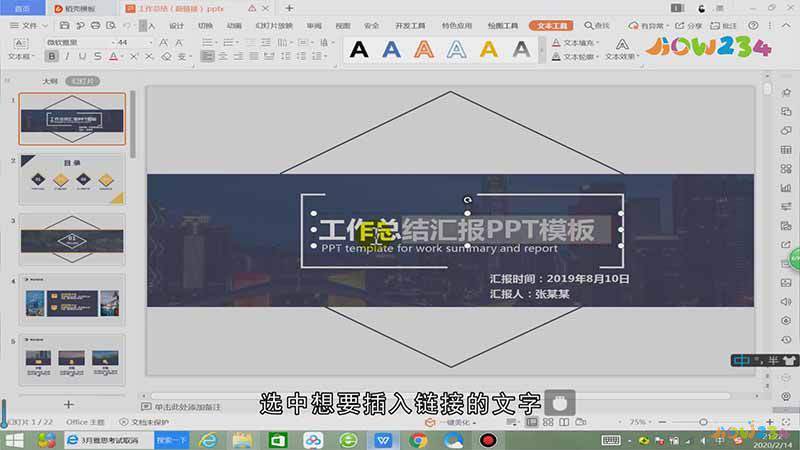Apply the orange outline text preset style

[x=424, y=49]
